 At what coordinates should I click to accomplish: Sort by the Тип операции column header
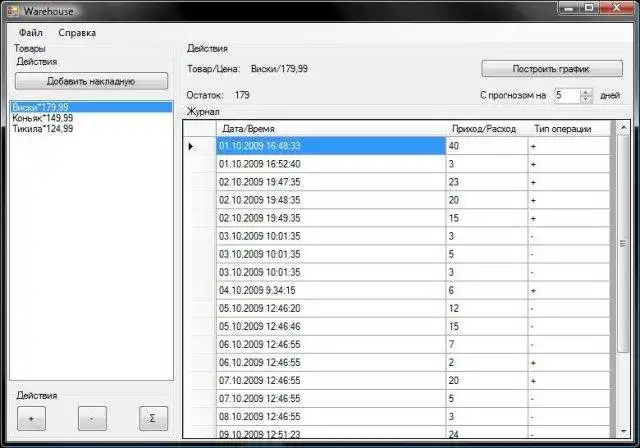569,129
